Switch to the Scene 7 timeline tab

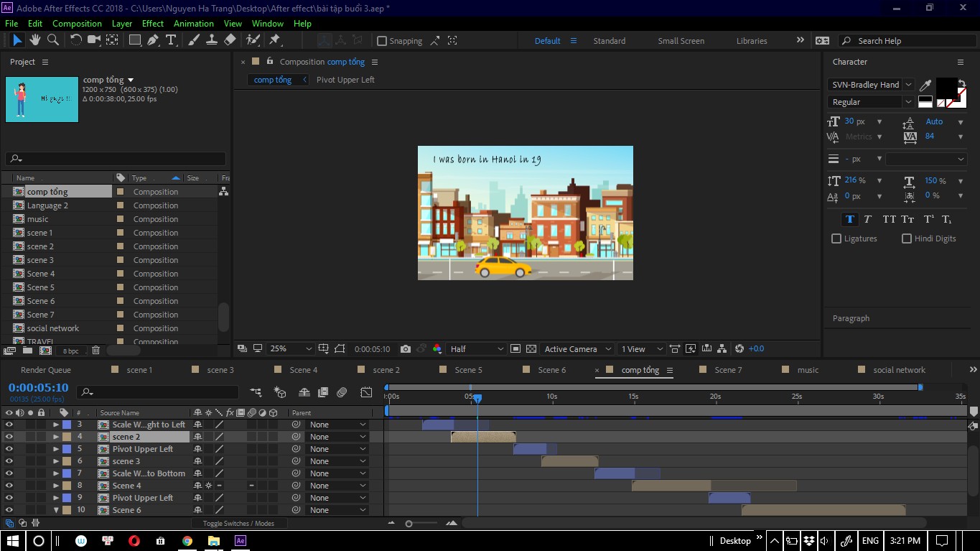click(x=728, y=370)
